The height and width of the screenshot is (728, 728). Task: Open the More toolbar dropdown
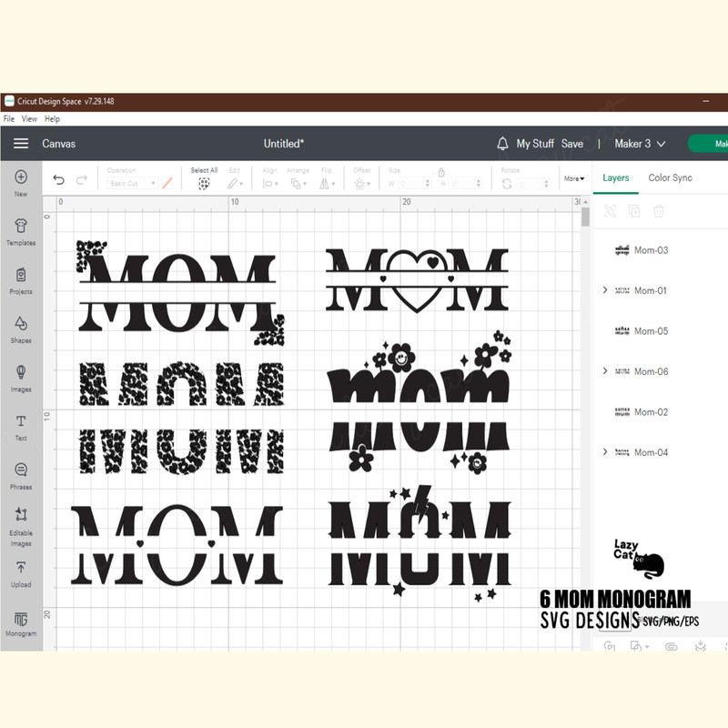coord(573,178)
